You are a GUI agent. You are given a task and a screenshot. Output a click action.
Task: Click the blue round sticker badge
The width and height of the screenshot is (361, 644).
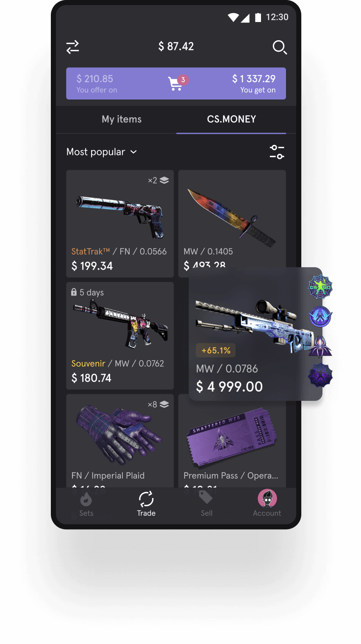[320, 317]
